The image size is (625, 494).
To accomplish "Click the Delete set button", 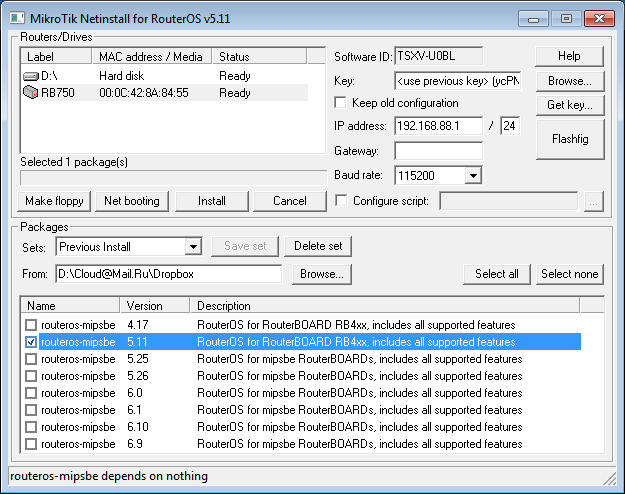I will (x=318, y=246).
